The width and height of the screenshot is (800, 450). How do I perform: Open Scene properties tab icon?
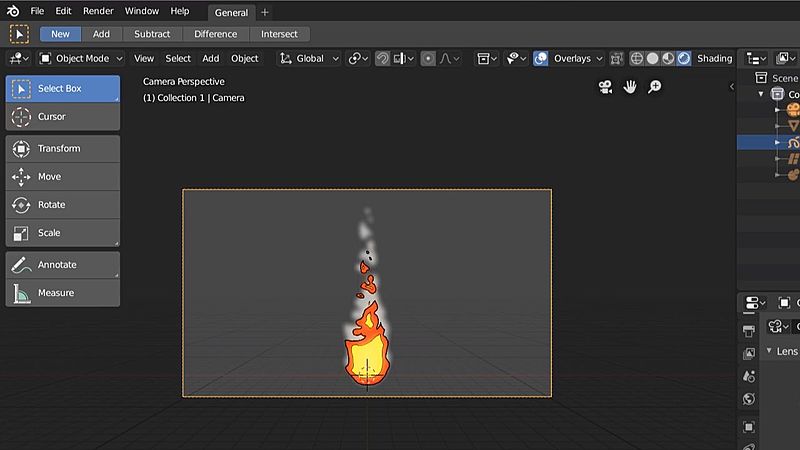click(x=749, y=377)
